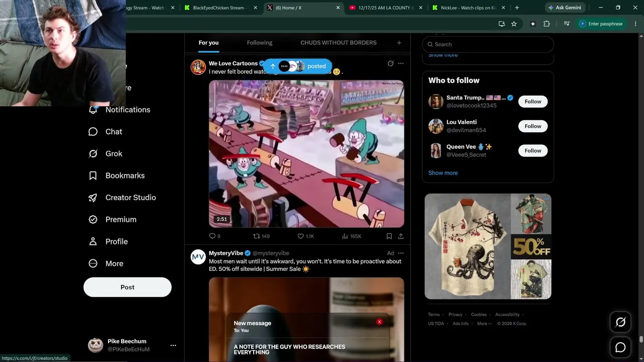Click the white Post button
The width and height of the screenshot is (644, 362).
[127, 287]
